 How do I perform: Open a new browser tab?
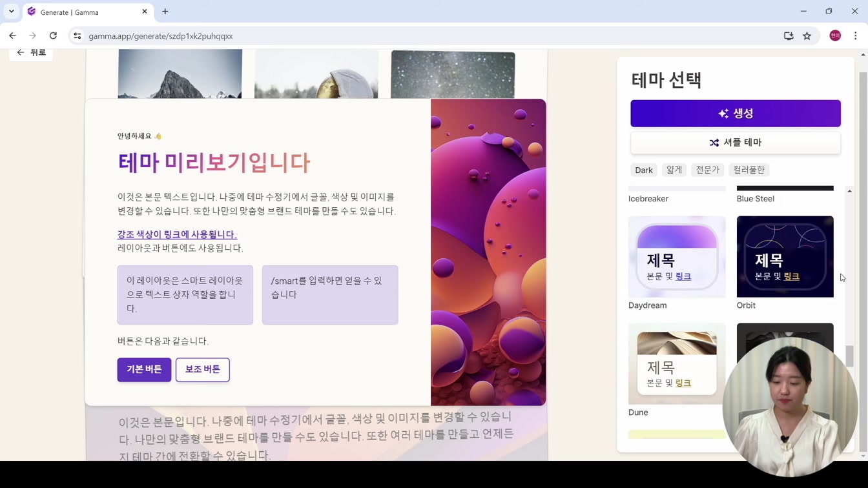(165, 12)
